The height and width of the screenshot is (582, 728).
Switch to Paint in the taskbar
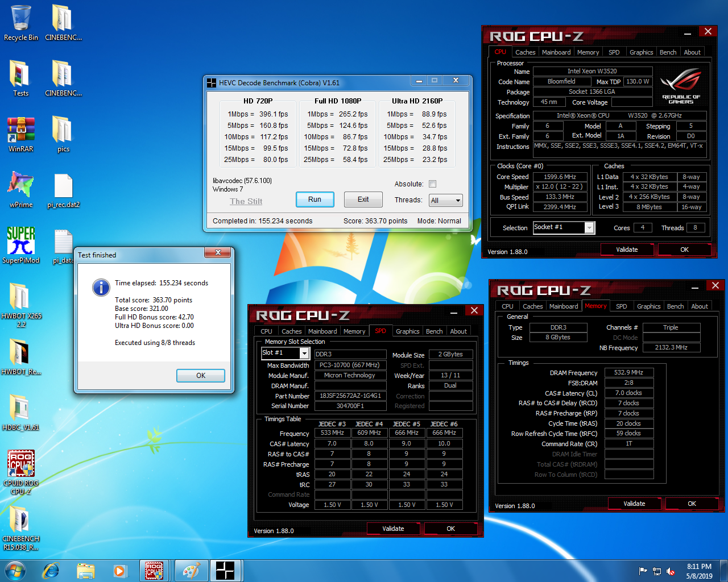pyautogui.click(x=191, y=571)
